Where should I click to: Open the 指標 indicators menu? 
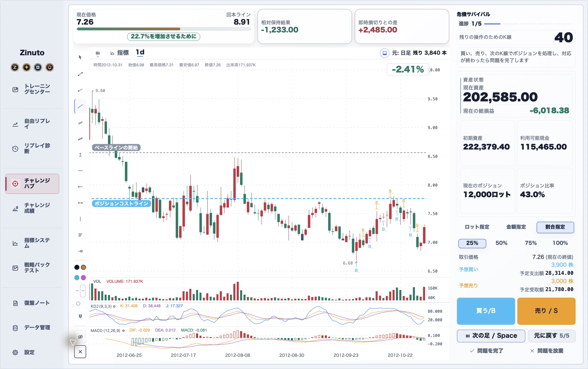coord(120,53)
